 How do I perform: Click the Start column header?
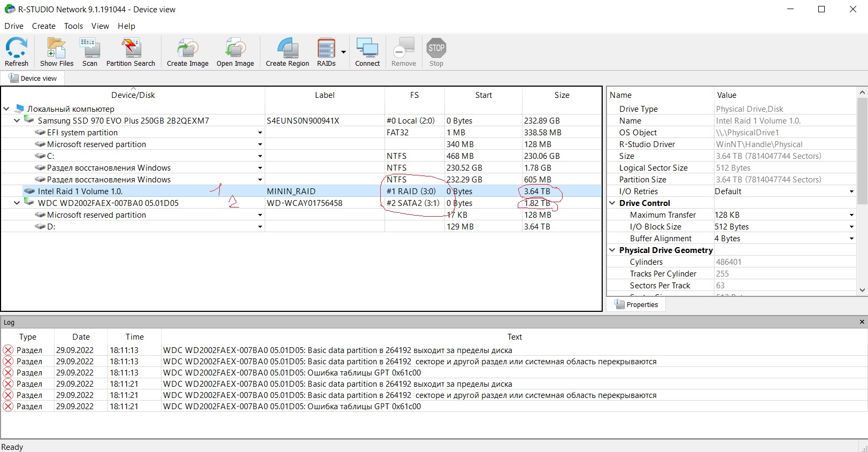(x=483, y=95)
